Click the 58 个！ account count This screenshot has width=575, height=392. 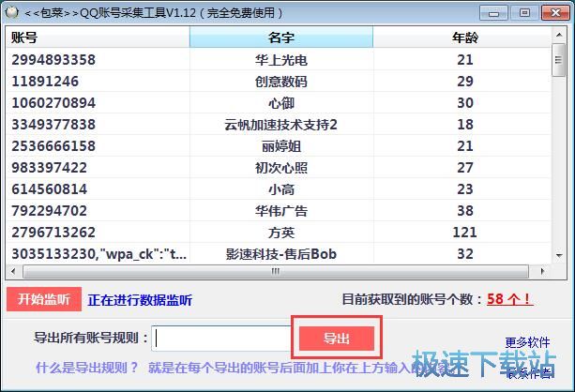[x=509, y=299]
